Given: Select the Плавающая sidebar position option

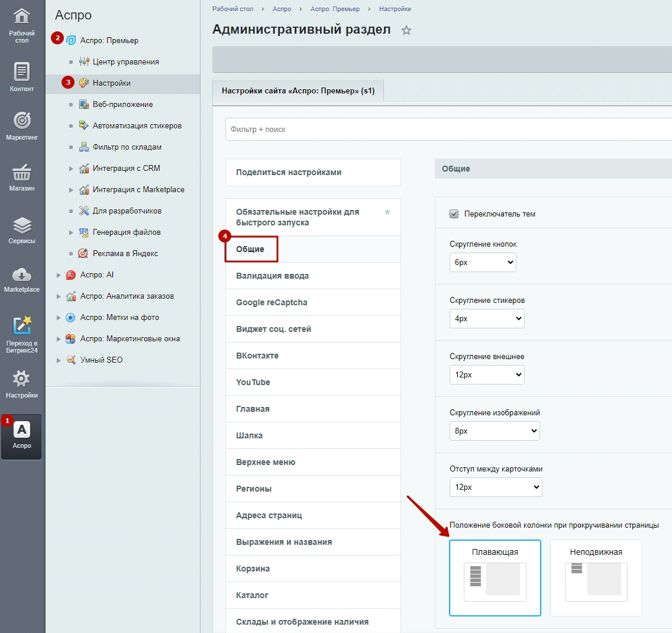Looking at the screenshot, I should tap(495, 578).
